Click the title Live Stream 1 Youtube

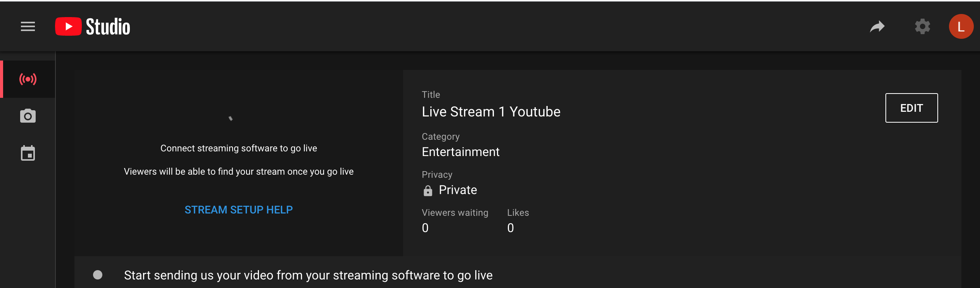[x=491, y=112]
